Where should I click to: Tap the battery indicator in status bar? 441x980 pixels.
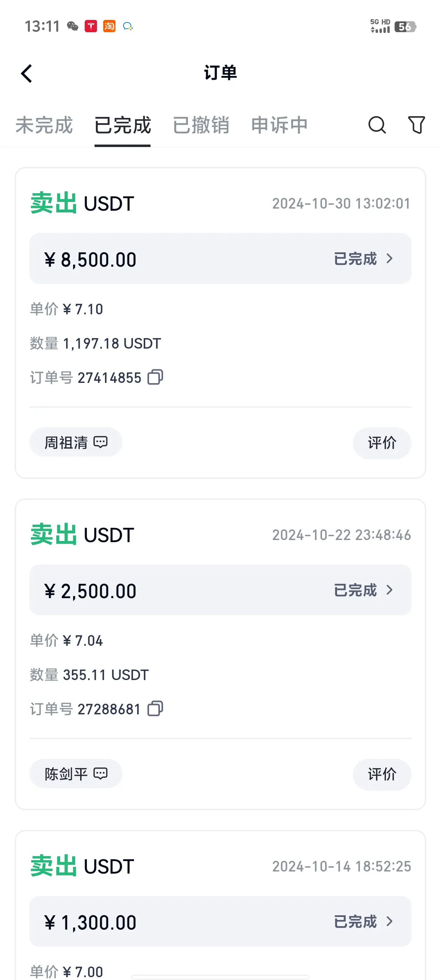point(405,27)
